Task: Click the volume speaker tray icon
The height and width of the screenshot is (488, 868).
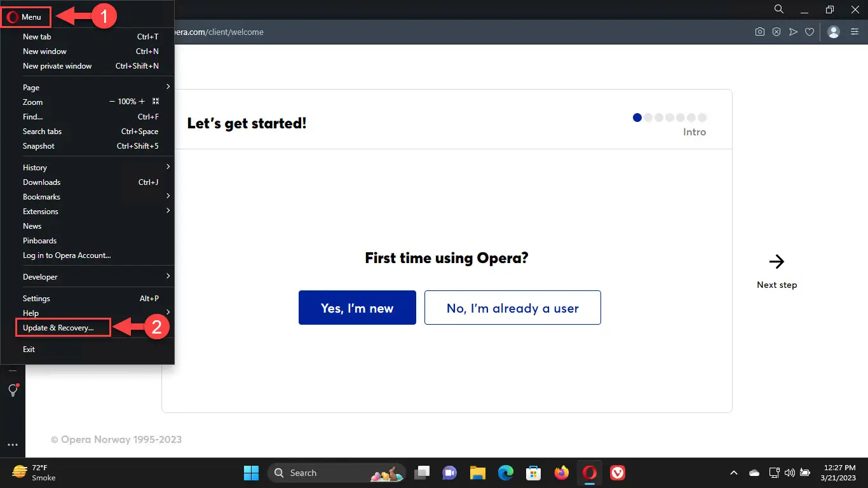Action: (x=790, y=473)
